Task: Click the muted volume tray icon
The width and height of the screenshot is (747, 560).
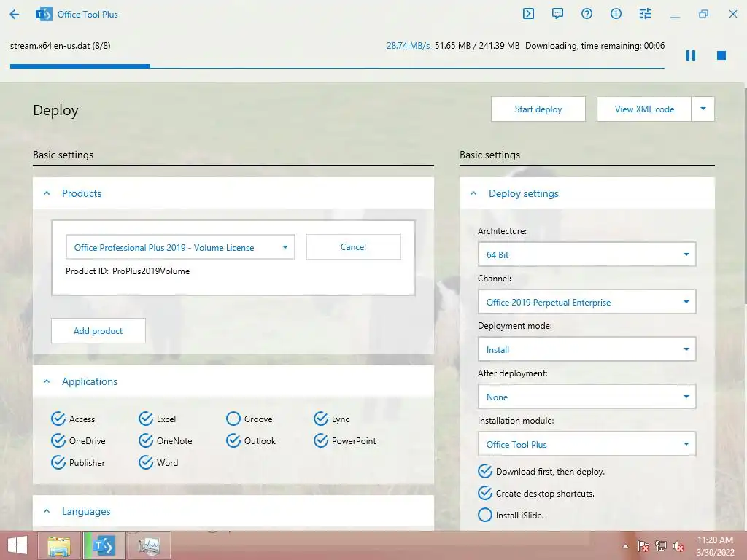Action: 678,546
